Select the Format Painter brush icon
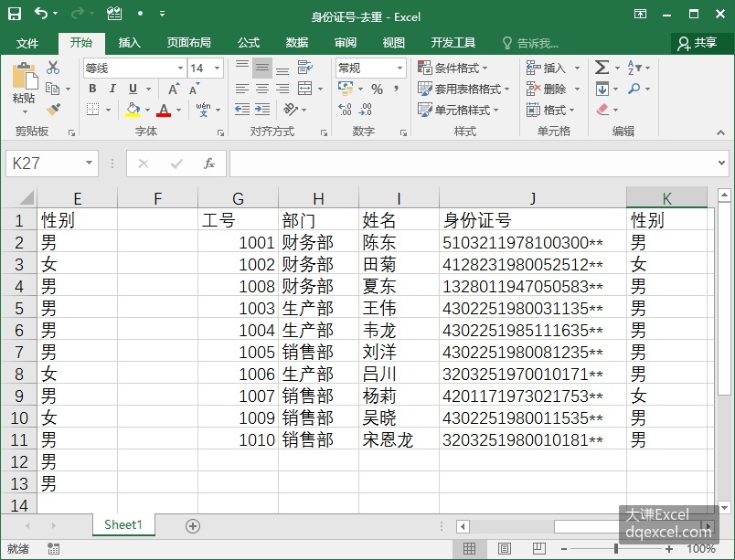This screenshot has width=735, height=560. [x=53, y=110]
